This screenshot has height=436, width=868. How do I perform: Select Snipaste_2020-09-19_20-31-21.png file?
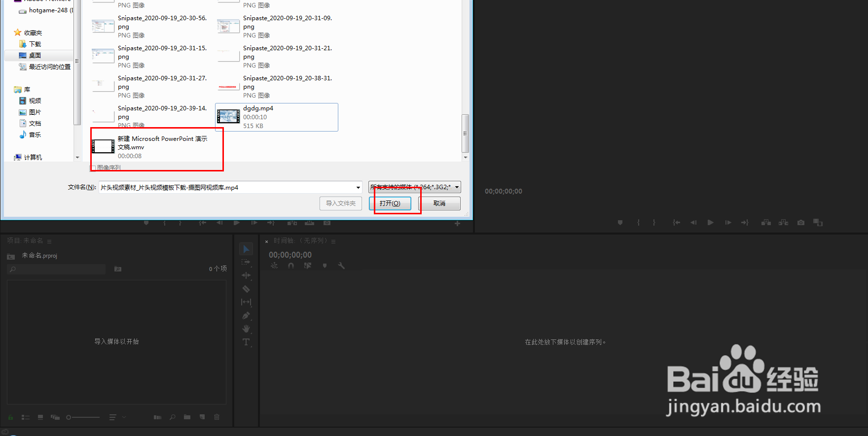pyautogui.click(x=276, y=57)
